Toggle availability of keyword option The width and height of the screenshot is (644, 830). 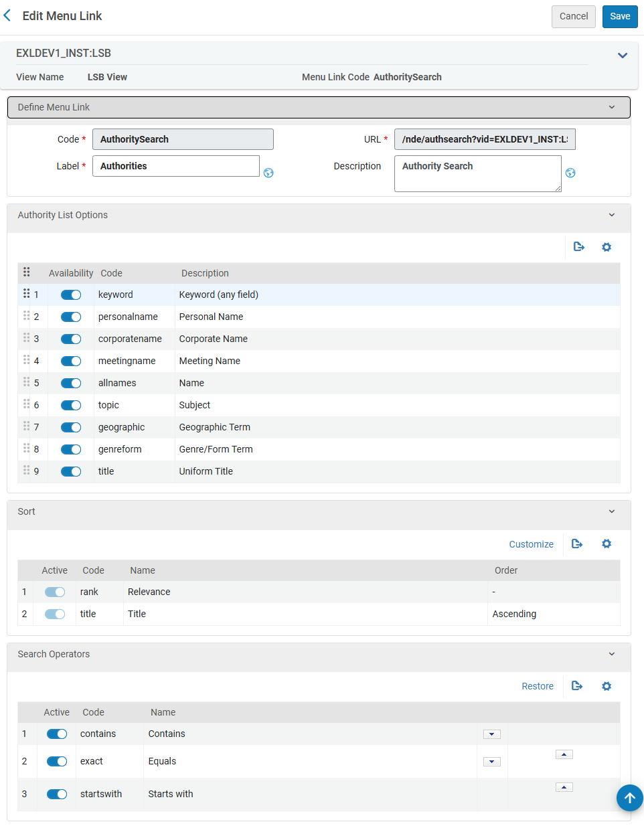[x=71, y=295]
